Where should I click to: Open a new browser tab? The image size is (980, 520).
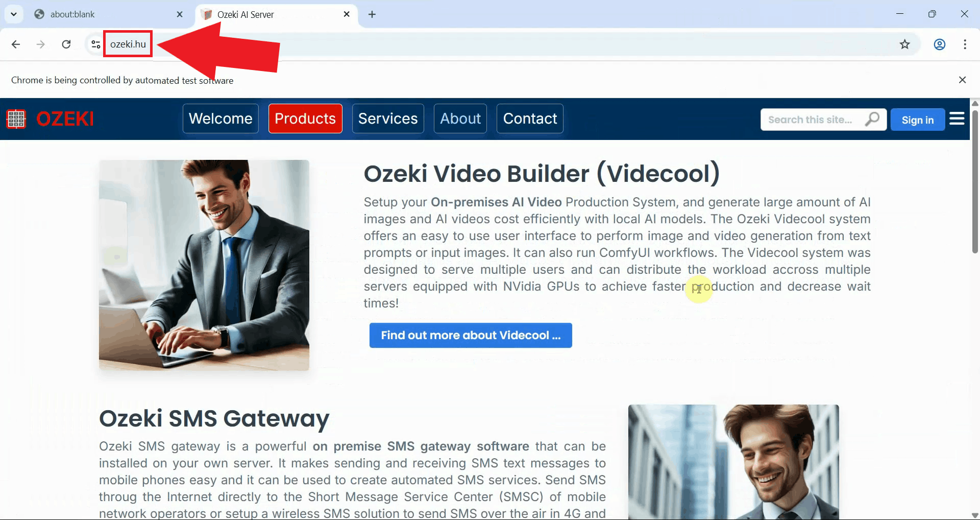pos(372,15)
